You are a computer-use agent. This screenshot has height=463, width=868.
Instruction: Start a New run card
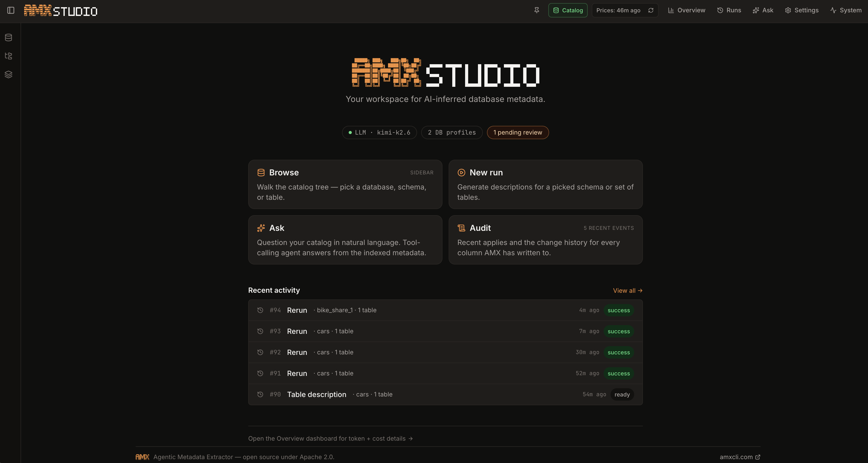point(546,184)
